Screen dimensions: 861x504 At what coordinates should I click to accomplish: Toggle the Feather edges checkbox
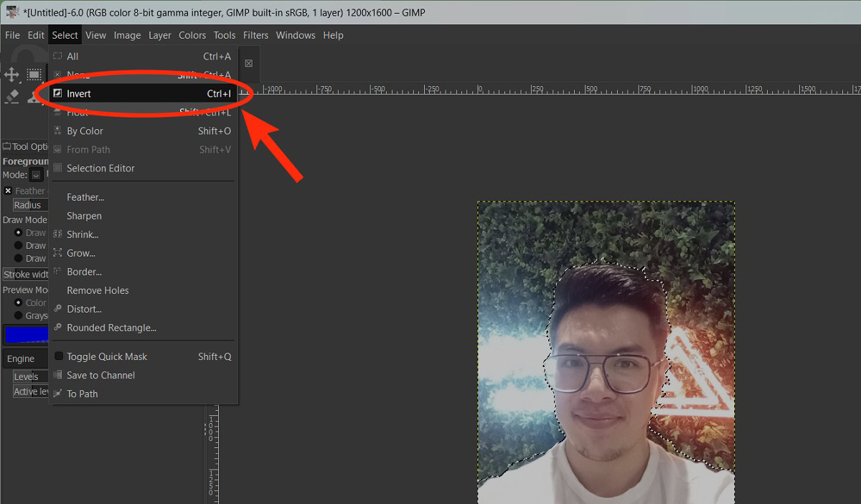click(9, 191)
